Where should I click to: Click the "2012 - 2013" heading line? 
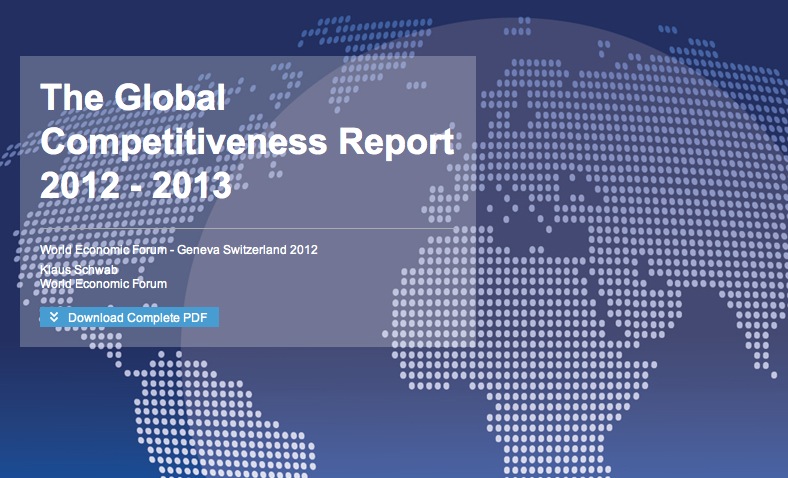136,185
